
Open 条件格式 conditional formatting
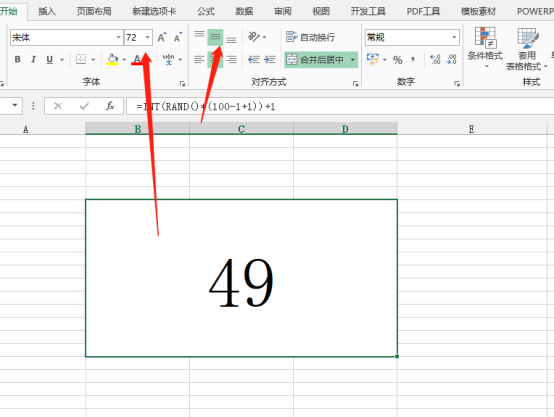(485, 48)
